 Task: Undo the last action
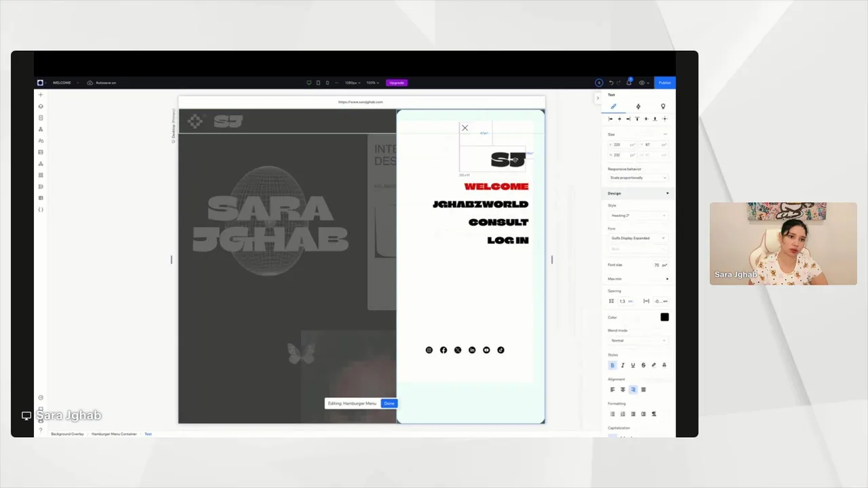click(x=611, y=83)
